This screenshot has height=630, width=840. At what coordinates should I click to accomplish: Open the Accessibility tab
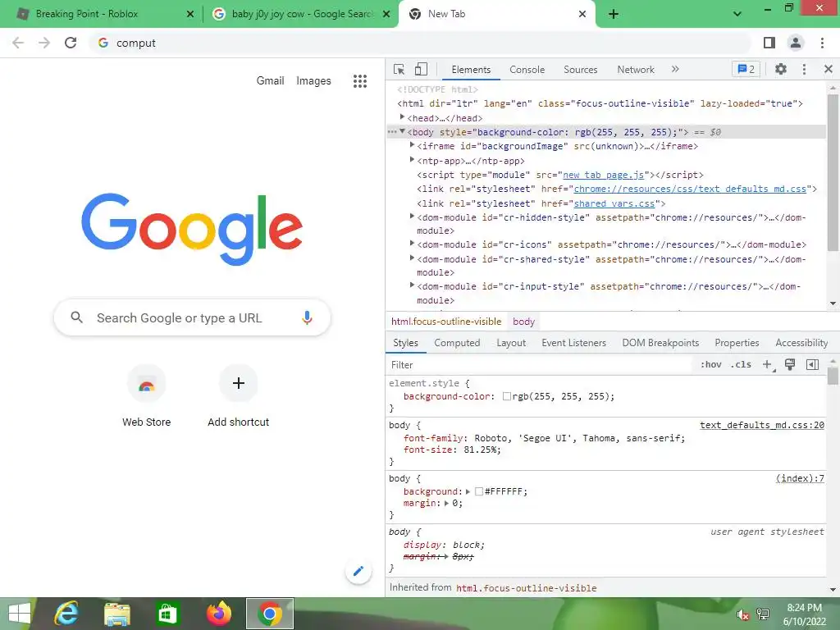click(801, 343)
